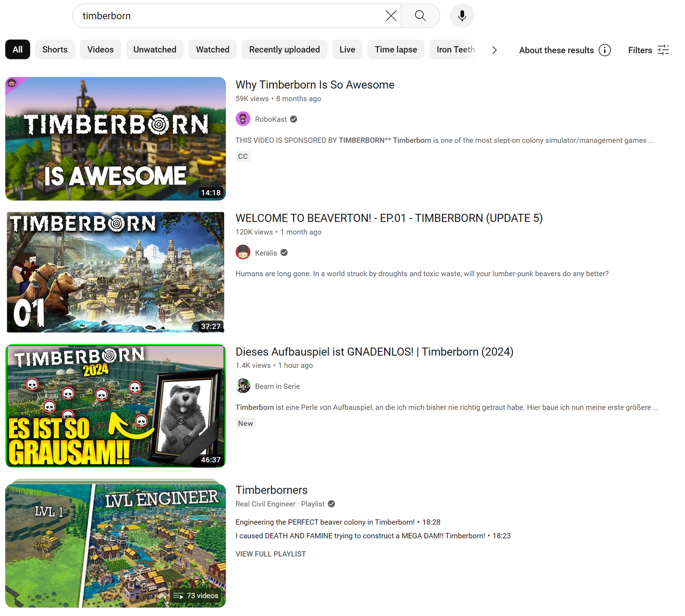Open the Welcome to Beaverton video thumbnail
The image size is (685, 616).
(116, 272)
